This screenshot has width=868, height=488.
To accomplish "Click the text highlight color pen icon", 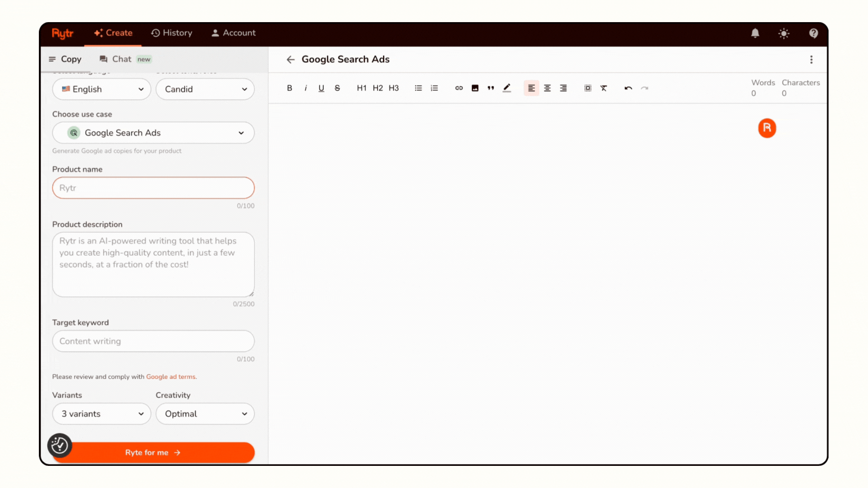I will [507, 88].
